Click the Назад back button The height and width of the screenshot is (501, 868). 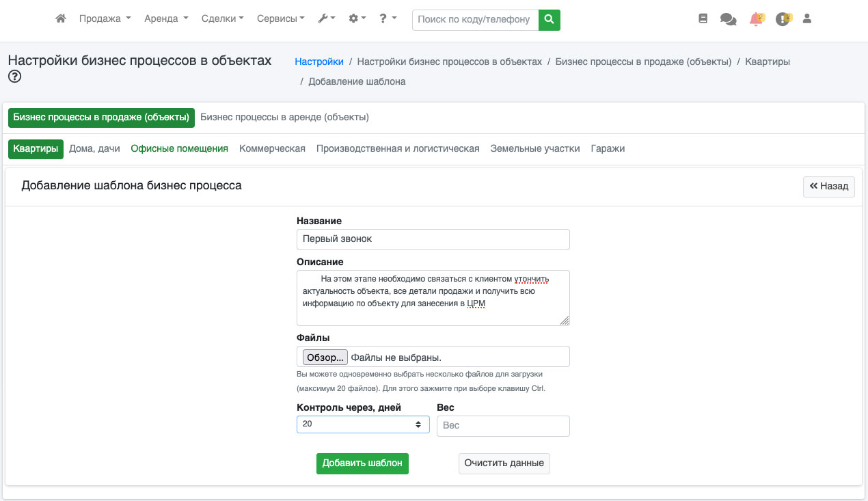click(828, 186)
